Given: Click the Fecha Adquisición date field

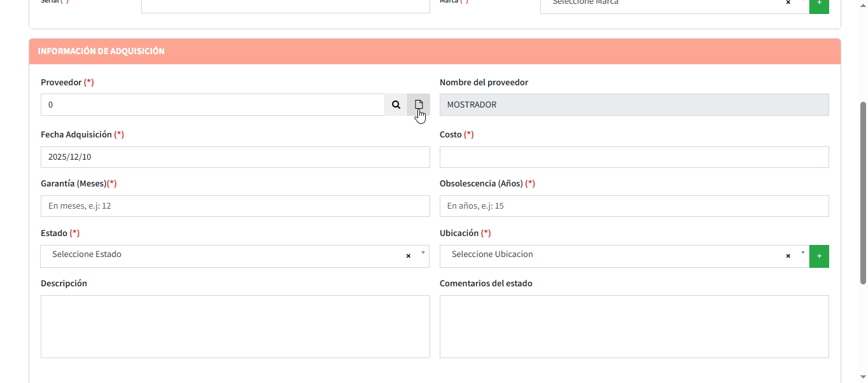Looking at the screenshot, I should (235, 157).
